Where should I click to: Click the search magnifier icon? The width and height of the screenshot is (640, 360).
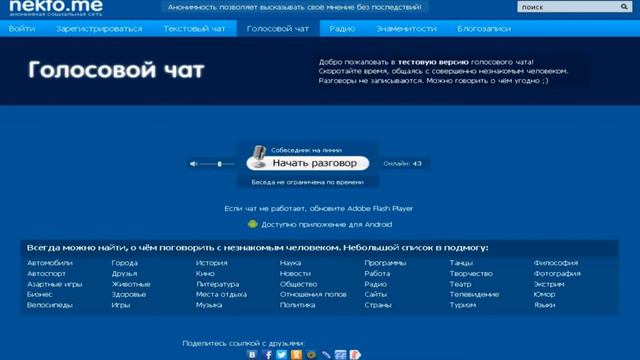point(624,7)
